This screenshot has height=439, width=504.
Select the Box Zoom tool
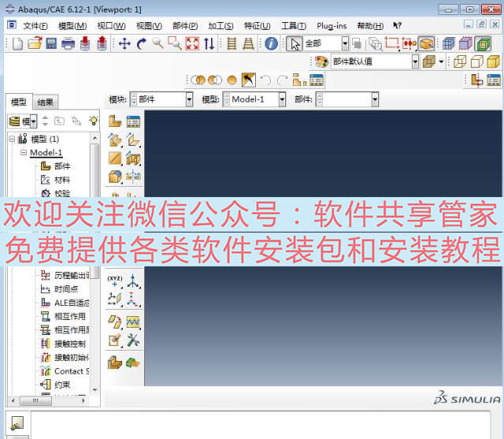point(175,43)
